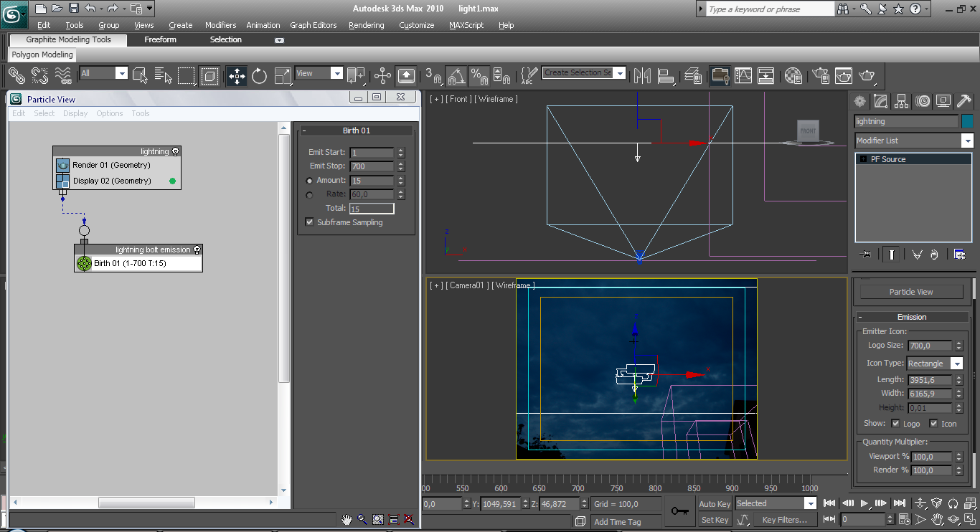The height and width of the screenshot is (532, 980).
Task: Activate the Select and Rotate tool
Action: point(259,75)
